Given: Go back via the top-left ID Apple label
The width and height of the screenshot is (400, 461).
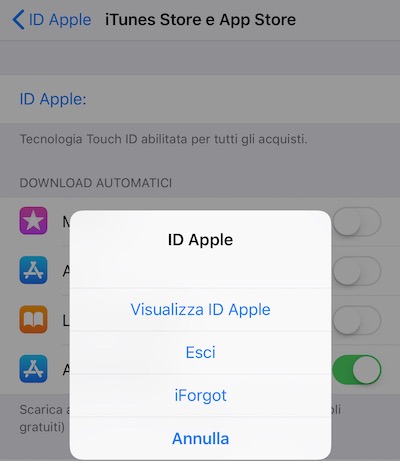Looking at the screenshot, I should click(x=60, y=20).
